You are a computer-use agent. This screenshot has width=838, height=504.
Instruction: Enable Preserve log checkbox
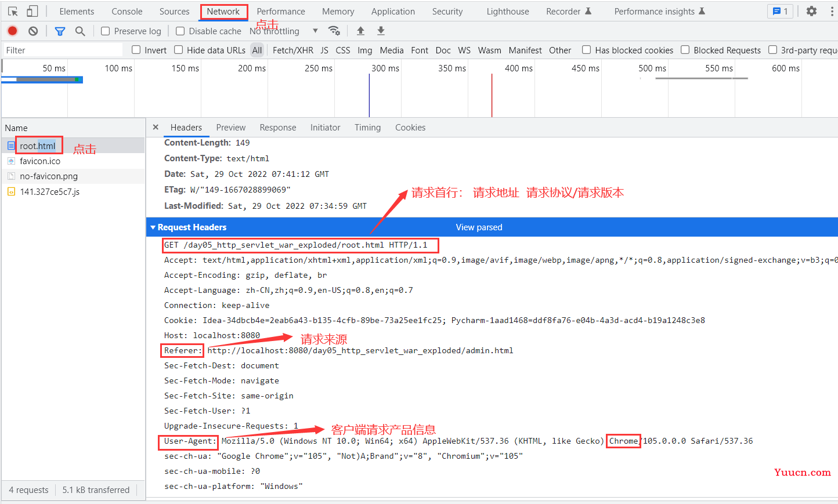click(105, 31)
